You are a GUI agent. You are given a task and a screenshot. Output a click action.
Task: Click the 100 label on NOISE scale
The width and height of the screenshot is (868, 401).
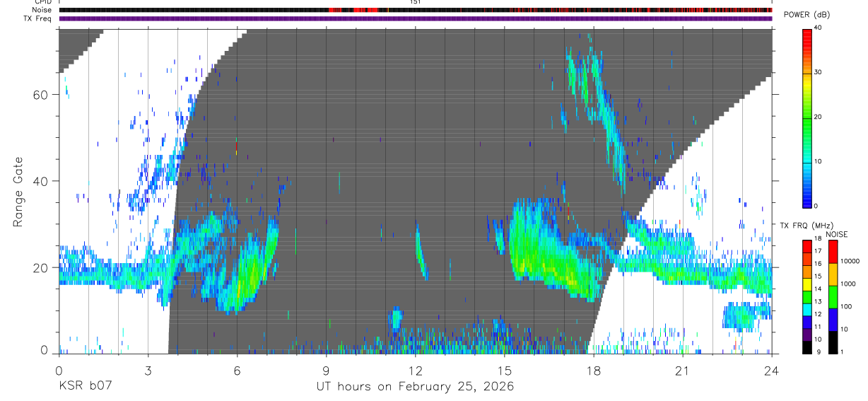coord(846,308)
